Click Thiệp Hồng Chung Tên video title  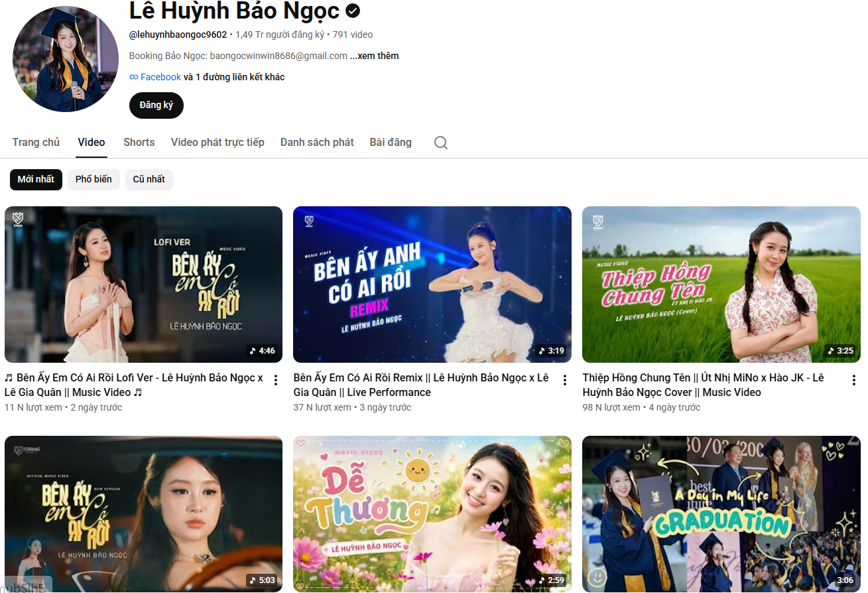click(x=704, y=385)
